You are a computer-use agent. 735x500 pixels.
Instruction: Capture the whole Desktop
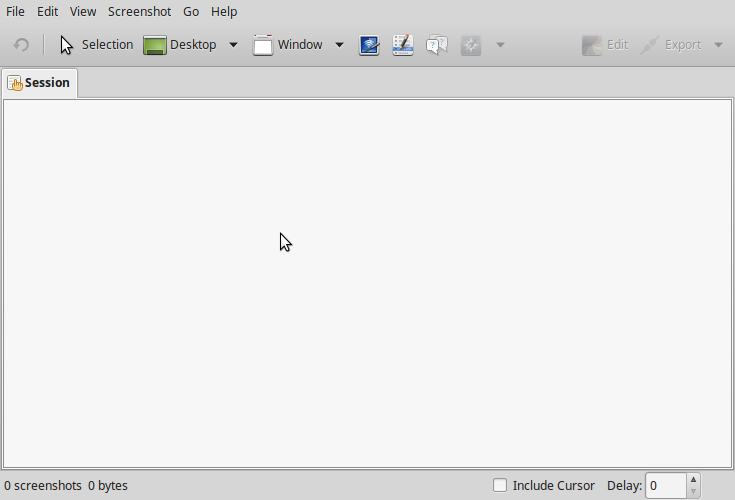(181, 45)
